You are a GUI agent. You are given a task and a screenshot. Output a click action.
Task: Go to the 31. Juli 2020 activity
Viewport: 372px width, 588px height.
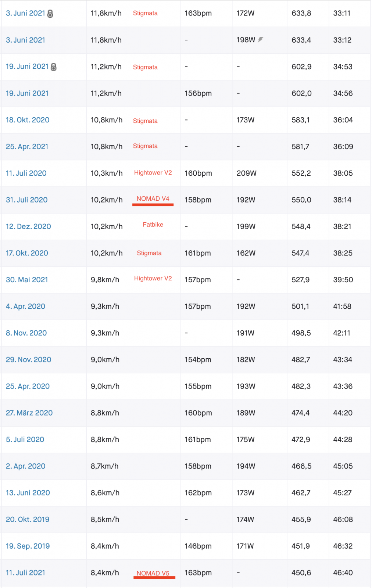point(27,200)
